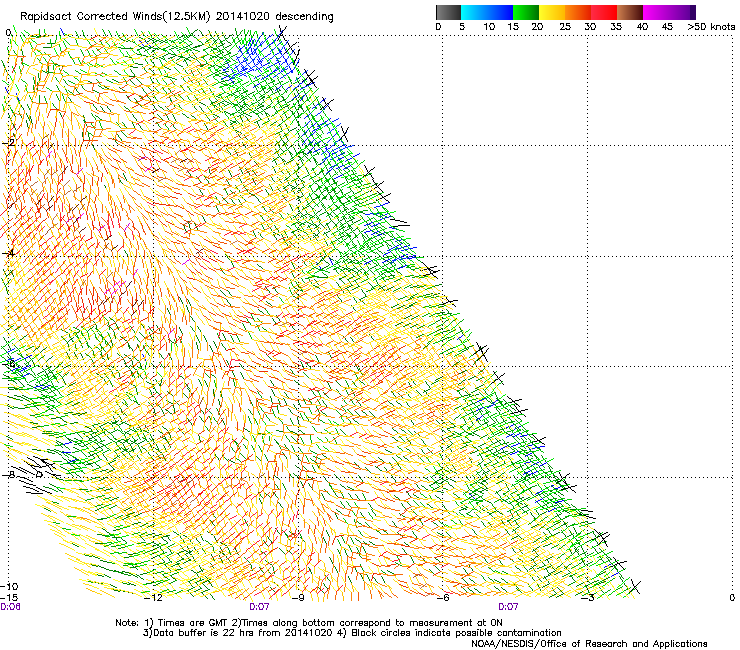Screen dimensions: 740x650
Task: Pick the red 30–35 knots legend segment
Action: (604, 12)
